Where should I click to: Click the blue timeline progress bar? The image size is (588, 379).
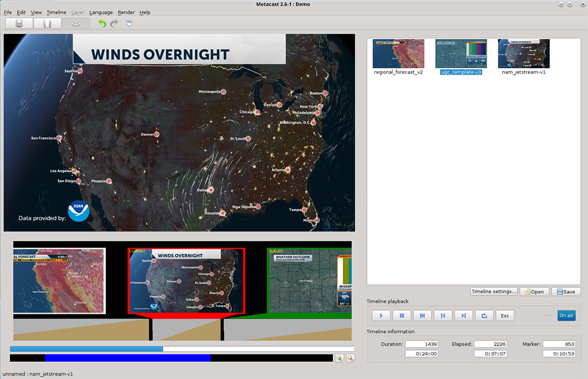click(x=86, y=348)
